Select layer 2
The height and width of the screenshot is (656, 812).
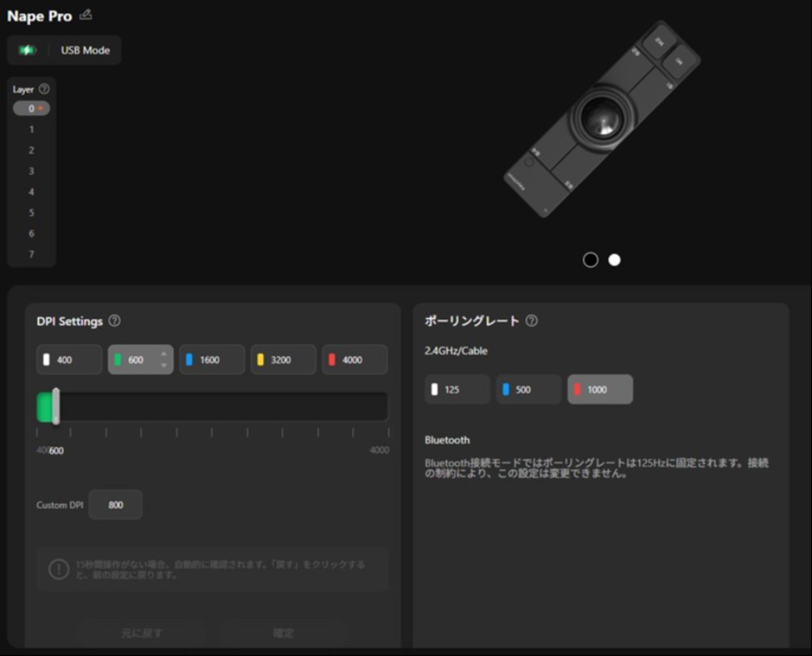pos(32,150)
